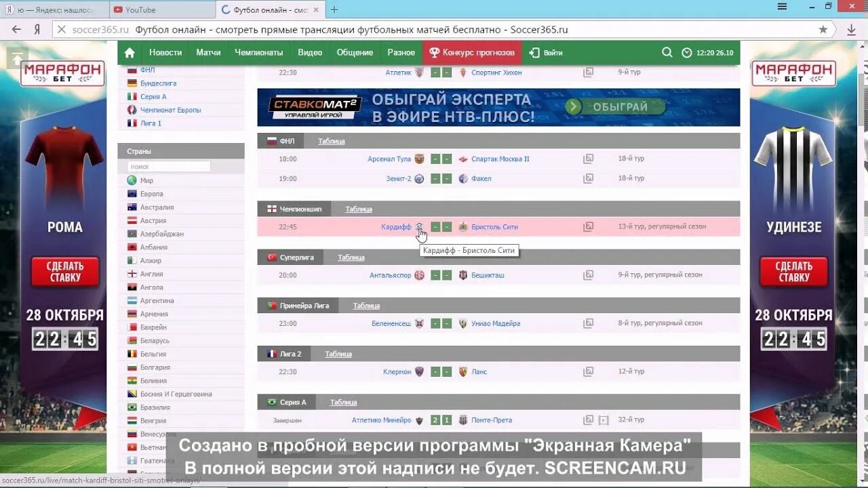Open the Разное menu
The image size is (868, 488).
[x=401, y=52]
